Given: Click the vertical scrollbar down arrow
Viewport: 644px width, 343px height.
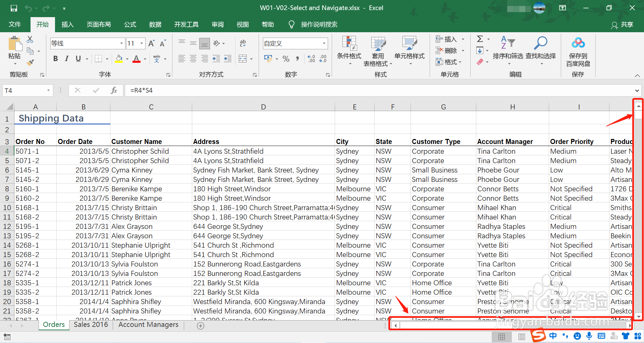Looking at the screenshot, I should point(638,316).
